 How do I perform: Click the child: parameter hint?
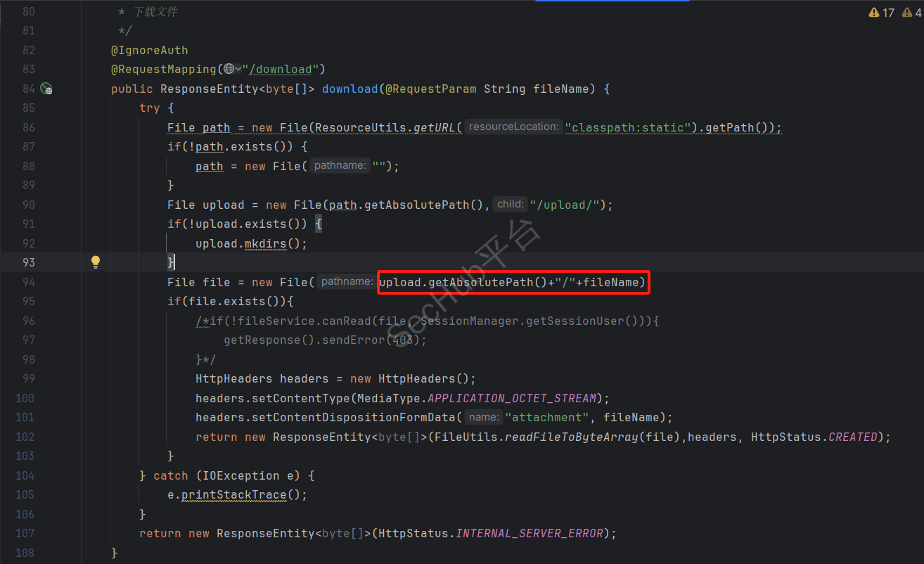[510, 204]
